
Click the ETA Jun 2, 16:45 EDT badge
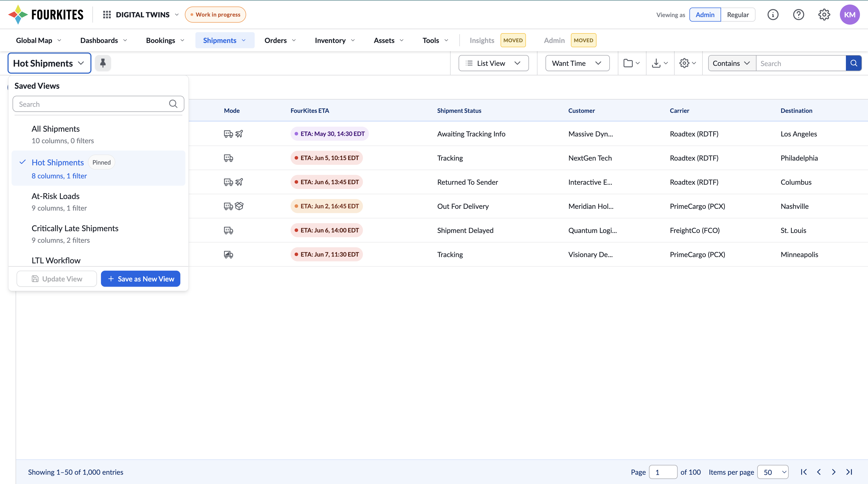pos(327,206)
